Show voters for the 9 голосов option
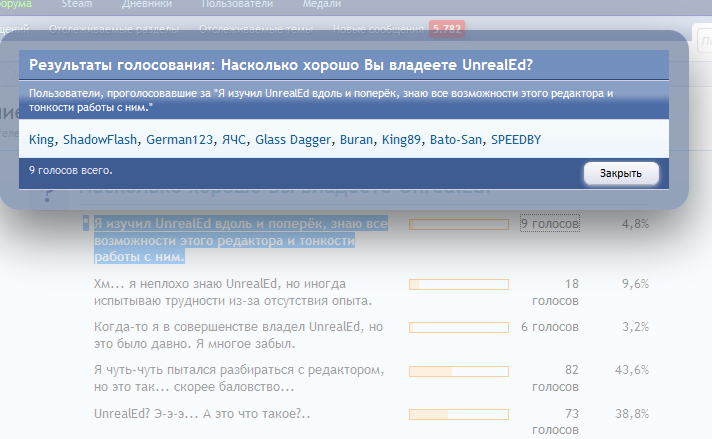This screenshot has width=712, height=439. [550, 223]
